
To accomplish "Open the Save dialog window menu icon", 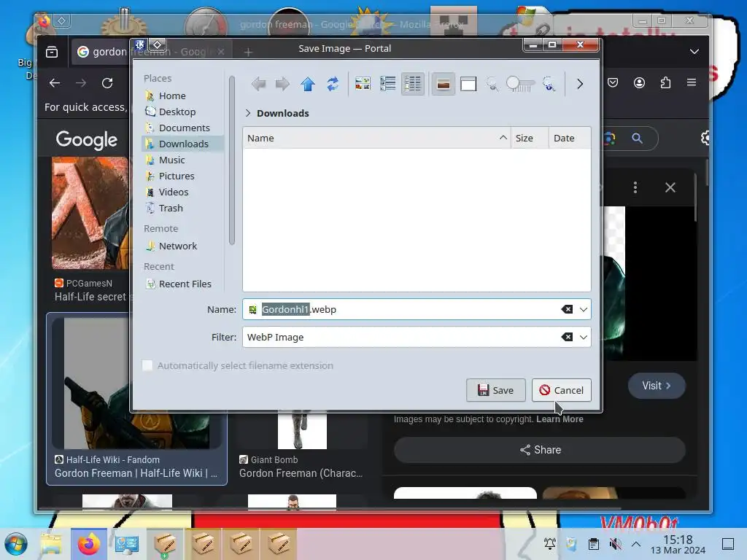I will 139,45.
